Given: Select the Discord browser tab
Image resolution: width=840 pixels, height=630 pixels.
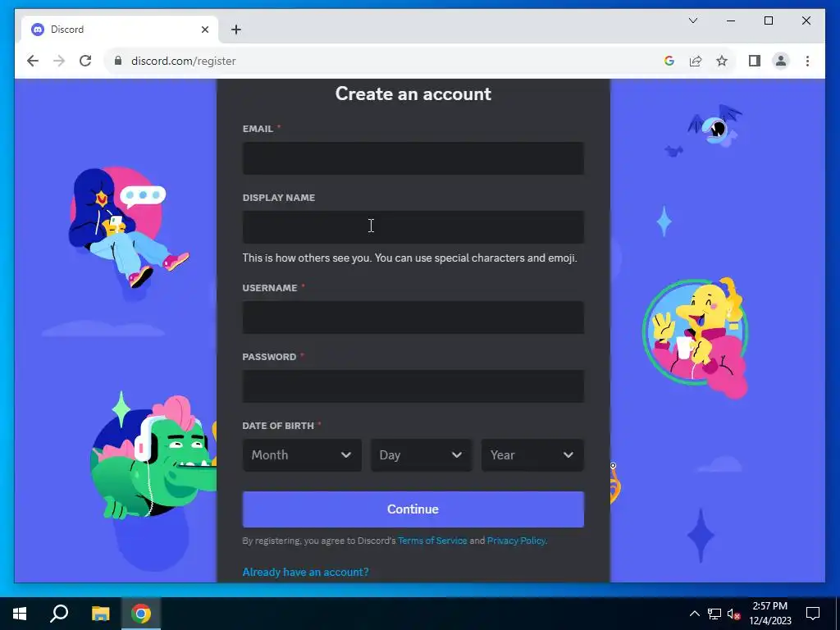Looking at the screenshot, I should point(120,30).
